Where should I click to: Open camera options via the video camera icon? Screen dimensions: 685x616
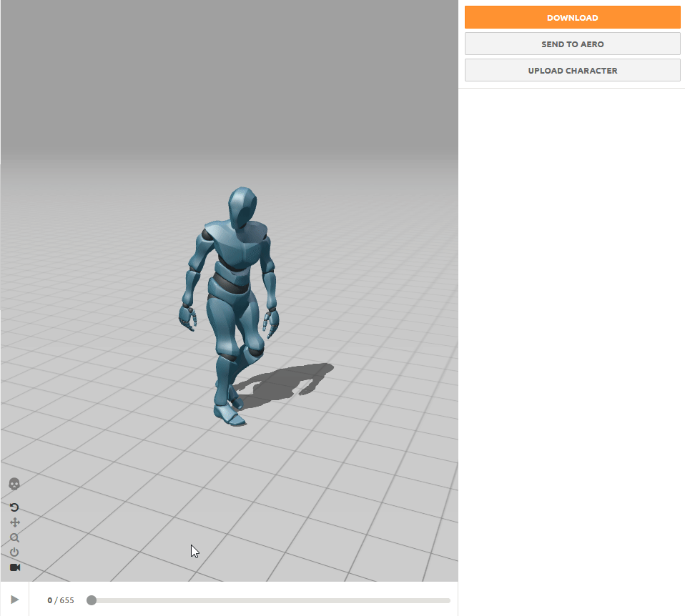13,567
